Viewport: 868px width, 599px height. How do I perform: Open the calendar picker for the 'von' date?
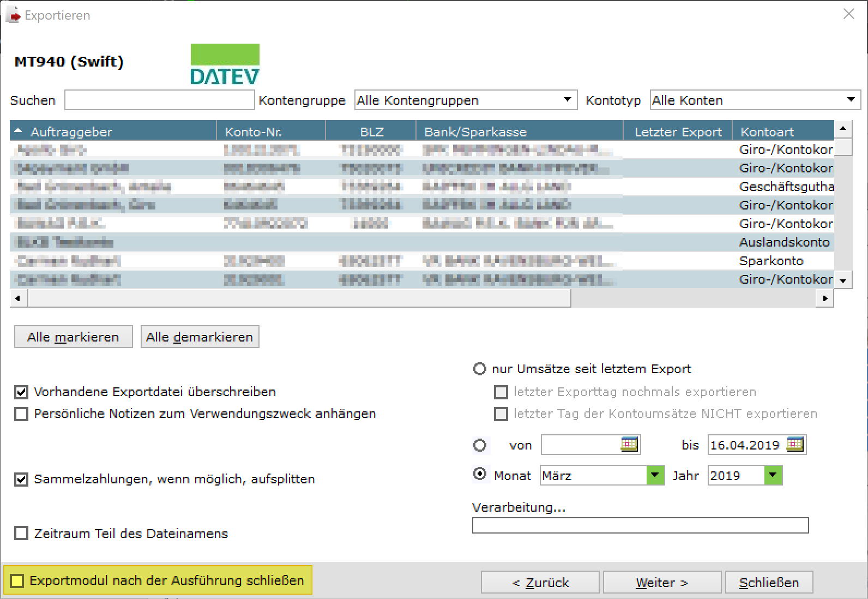(x=629, y=444)
